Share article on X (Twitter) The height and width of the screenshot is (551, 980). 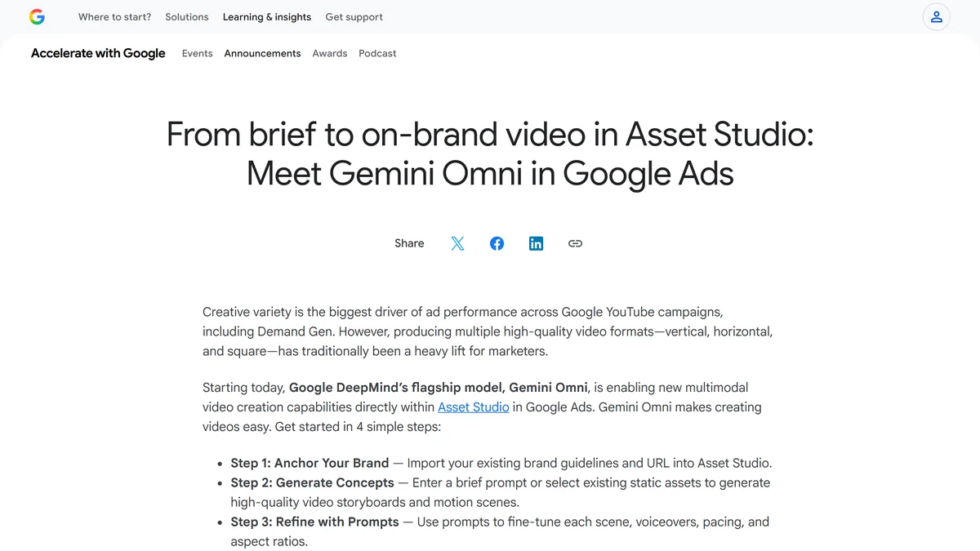click(457, 243)
